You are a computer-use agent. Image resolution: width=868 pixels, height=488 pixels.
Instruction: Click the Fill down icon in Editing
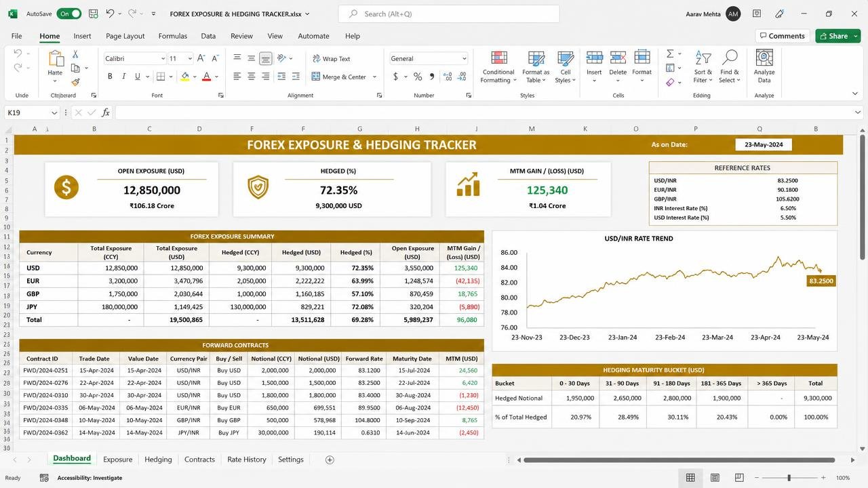coord(670,68)
